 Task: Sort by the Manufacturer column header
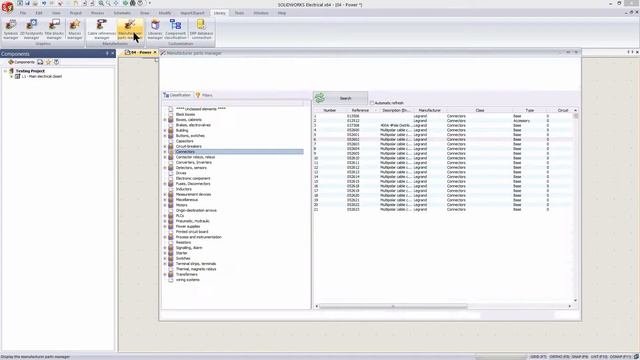pos(429,111)
